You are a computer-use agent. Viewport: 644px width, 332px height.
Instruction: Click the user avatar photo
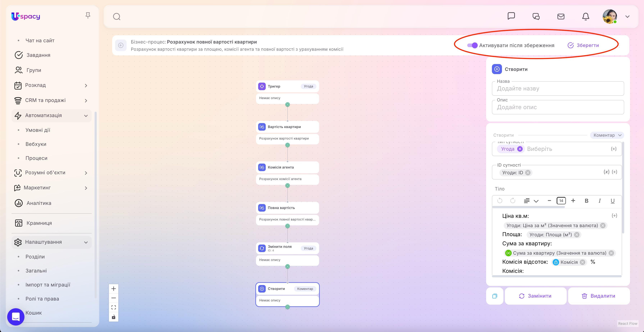[610, 17]
